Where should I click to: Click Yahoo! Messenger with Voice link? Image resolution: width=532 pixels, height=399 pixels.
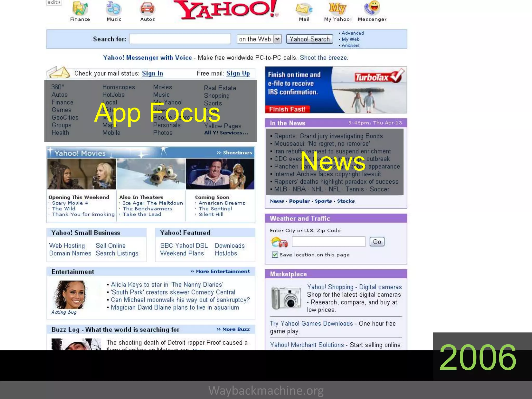[147, 58]
